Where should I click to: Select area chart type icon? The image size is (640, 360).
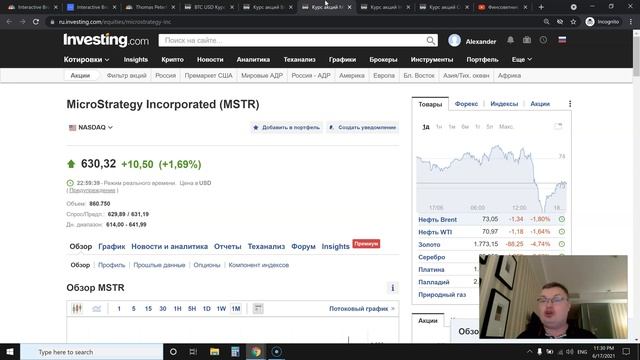pos(96,309)
